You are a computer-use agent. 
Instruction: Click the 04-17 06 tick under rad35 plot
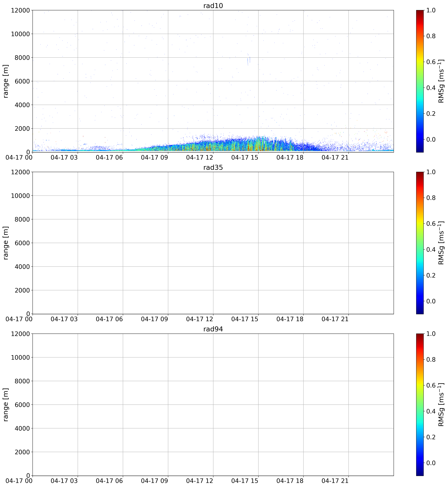point(109,319)
